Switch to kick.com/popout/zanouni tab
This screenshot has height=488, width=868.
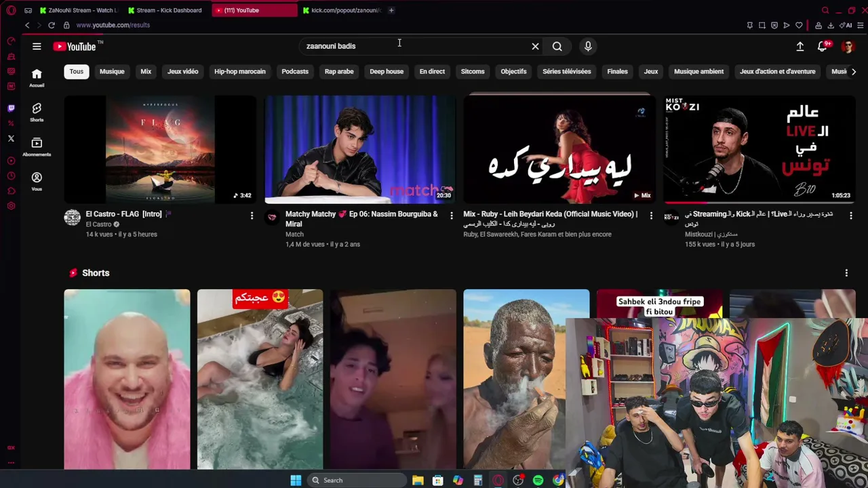click(x=342, y=10)
